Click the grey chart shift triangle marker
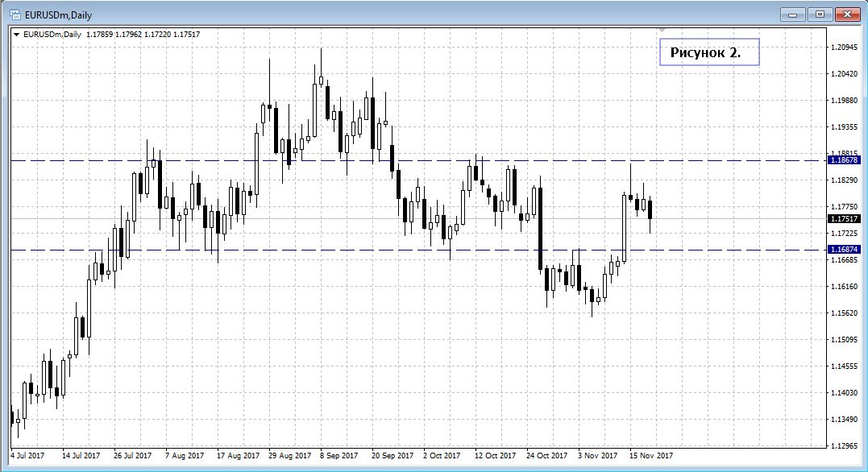 (x=662, y=31)
